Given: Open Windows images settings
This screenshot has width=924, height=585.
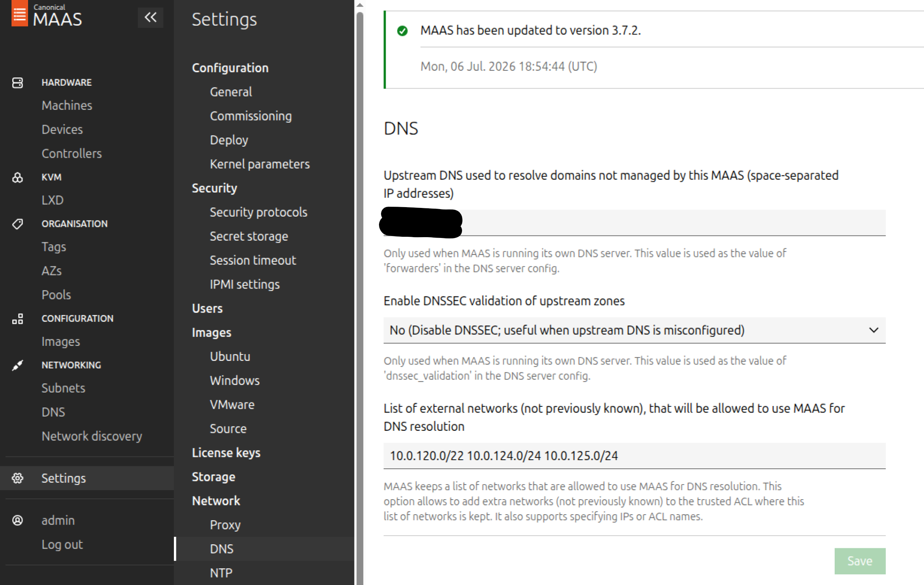Looking at the screenshot, I should (x=235, y=381).
